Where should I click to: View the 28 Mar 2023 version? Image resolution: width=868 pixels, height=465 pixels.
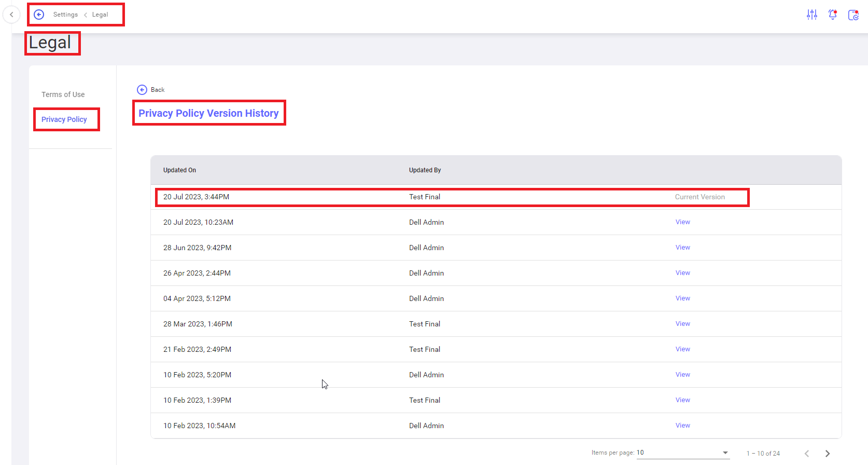pos(682,324)
